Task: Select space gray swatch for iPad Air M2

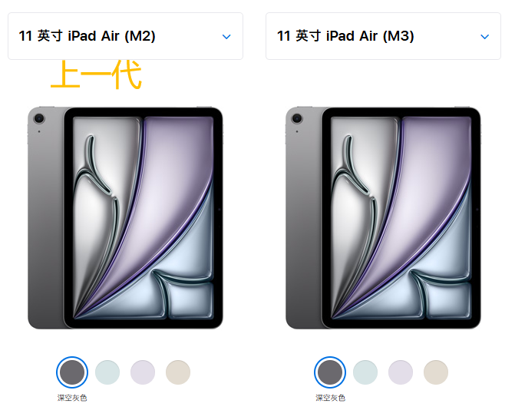Action: pos(72,372)
